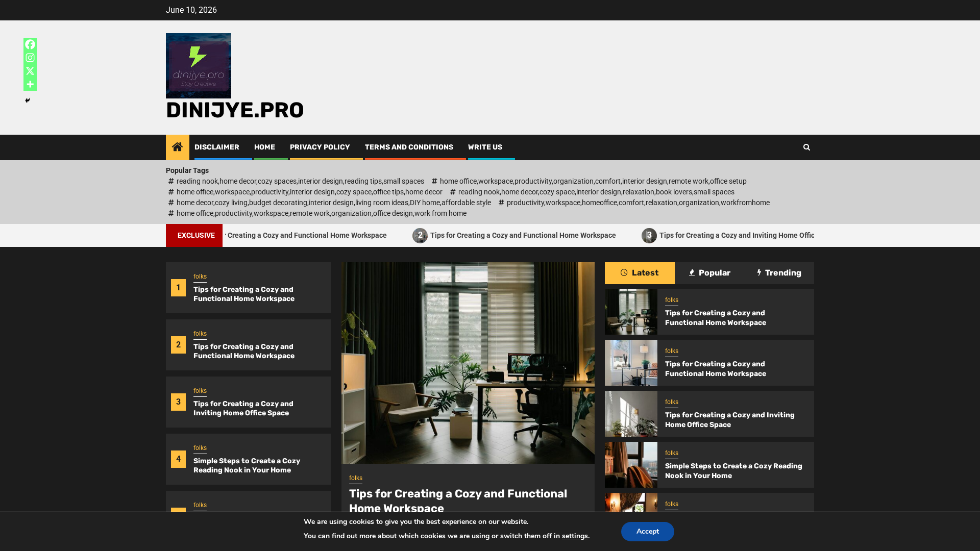The height and width of the screenshot is (551, 980).
Task: Open Latest tab Simple Steps Reading Nook title
Action: click(733, 471)
